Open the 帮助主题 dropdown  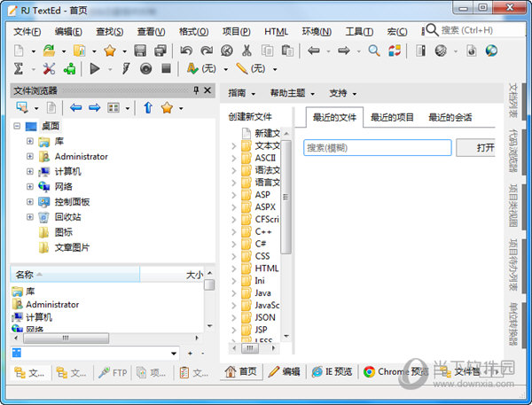[x=292, y=93]
